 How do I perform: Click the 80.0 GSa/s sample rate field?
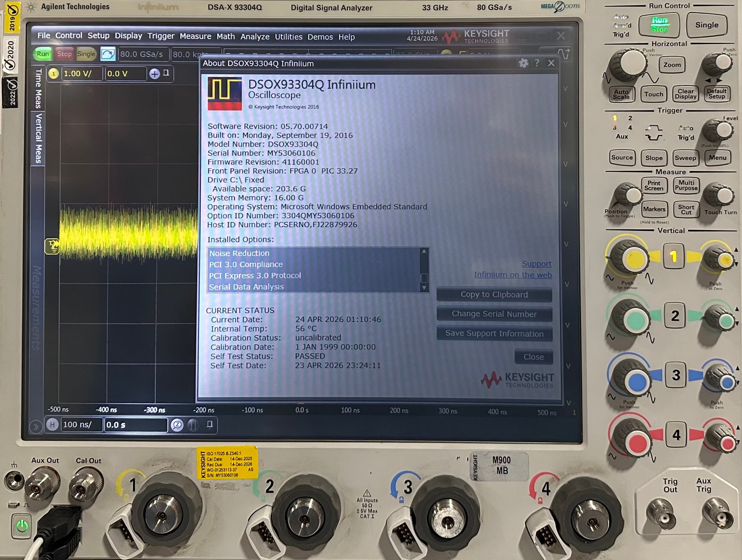pos(143,54)
